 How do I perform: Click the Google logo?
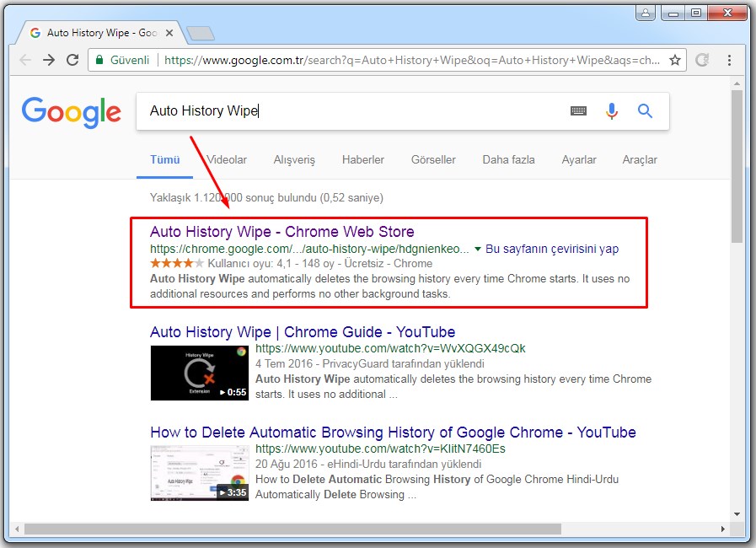71,111
